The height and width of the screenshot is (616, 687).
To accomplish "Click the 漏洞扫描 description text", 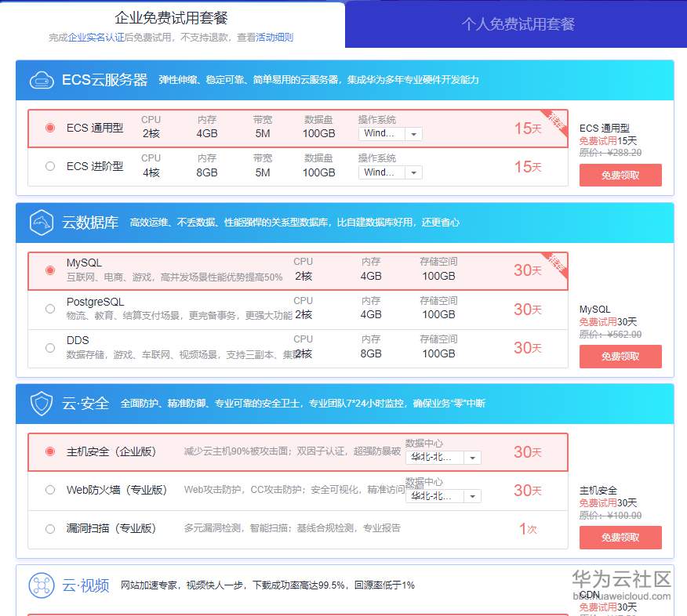I will 293,528.
